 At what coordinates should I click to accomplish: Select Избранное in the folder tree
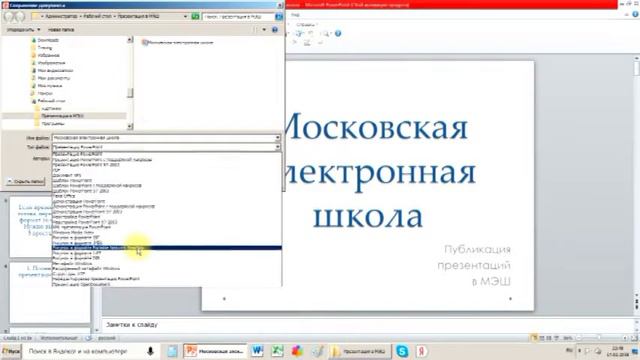48,55
